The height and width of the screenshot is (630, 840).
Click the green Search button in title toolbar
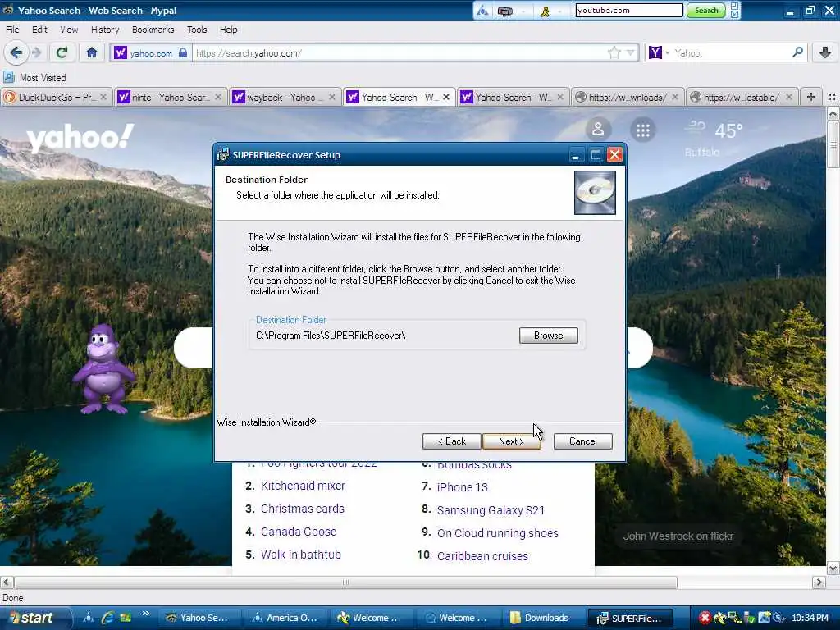coord(706,10)
